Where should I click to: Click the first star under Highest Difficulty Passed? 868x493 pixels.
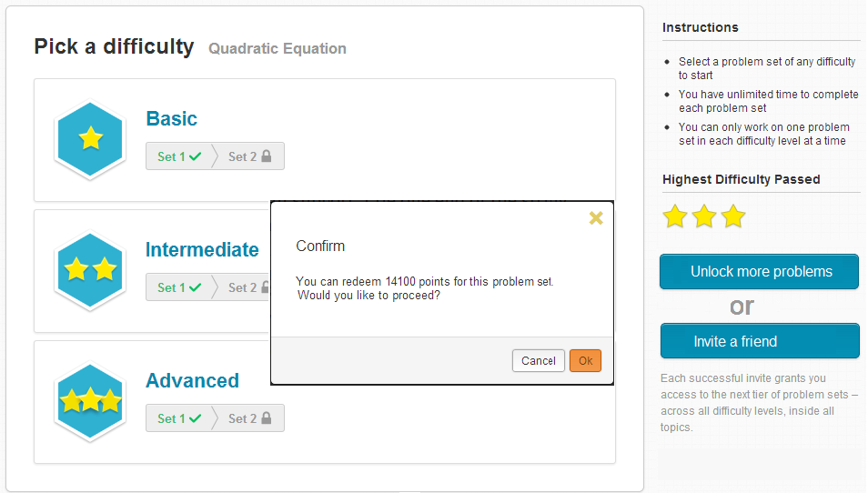pos(675,216)
